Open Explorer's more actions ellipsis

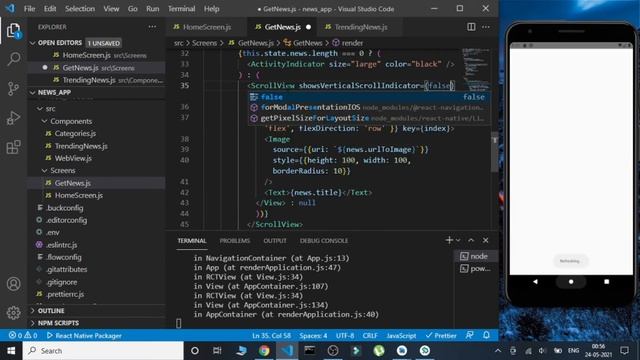[x=152, y=27]
